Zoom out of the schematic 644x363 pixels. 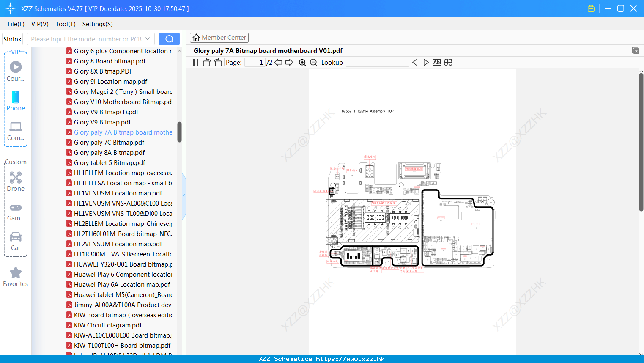coord(313,62)
